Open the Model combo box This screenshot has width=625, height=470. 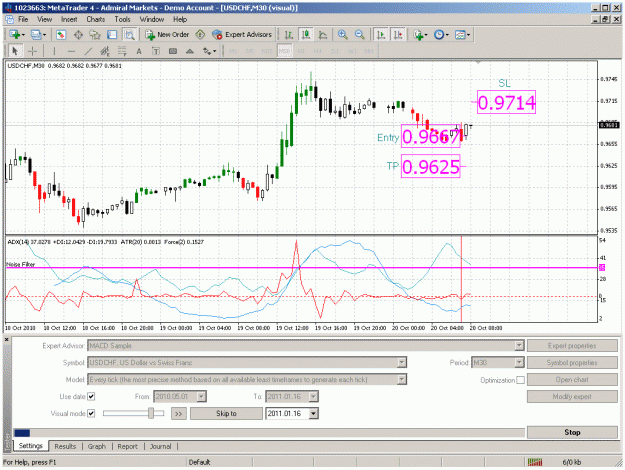click(x=247, y=380)
